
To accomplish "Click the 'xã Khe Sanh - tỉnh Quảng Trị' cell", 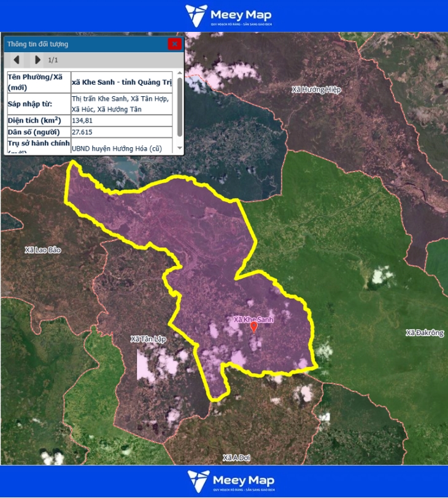I will pyautogui.click(x=122, y=82).
